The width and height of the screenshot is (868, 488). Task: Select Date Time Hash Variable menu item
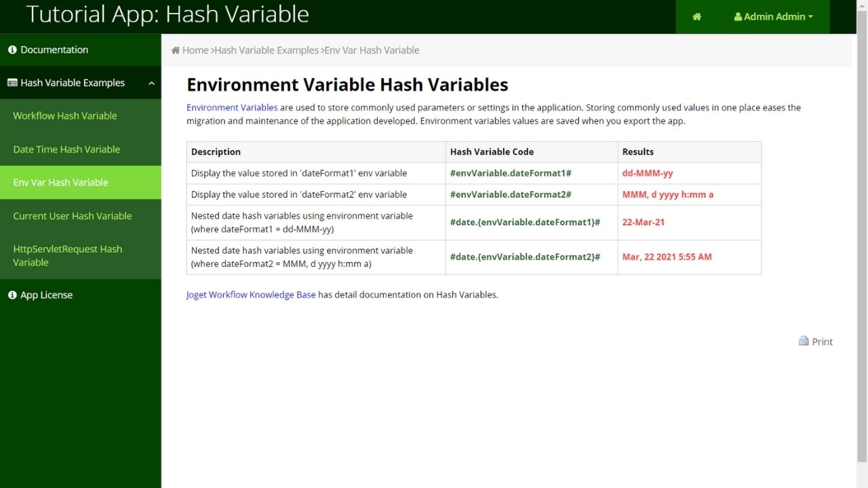(x=66, y=149)
